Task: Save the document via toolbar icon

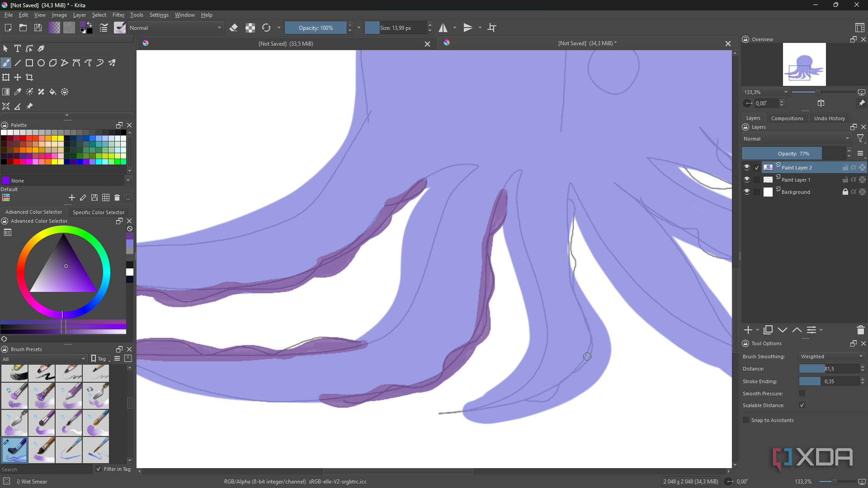Action: pyautogui.click(x=38, y=28)
